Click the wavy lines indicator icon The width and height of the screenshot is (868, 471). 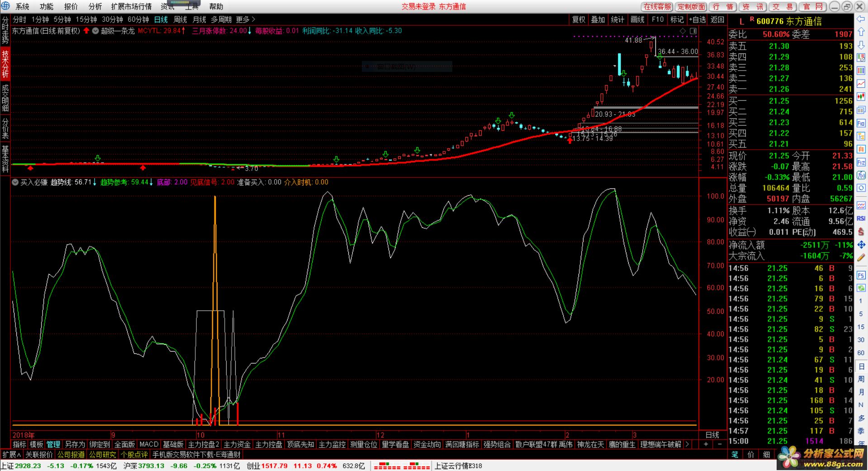[861, 206]
